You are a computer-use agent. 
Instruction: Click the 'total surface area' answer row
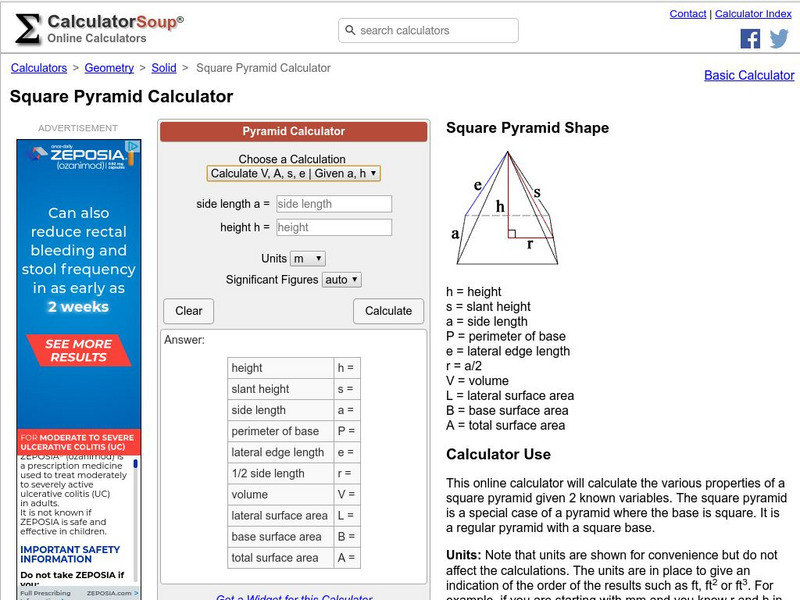pyautogui.click(x=294, y=558)
